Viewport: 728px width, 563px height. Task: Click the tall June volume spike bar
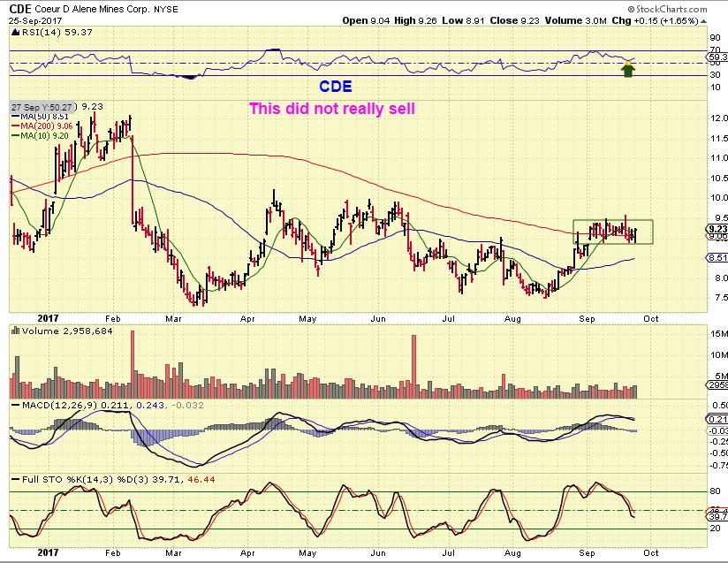414,367
